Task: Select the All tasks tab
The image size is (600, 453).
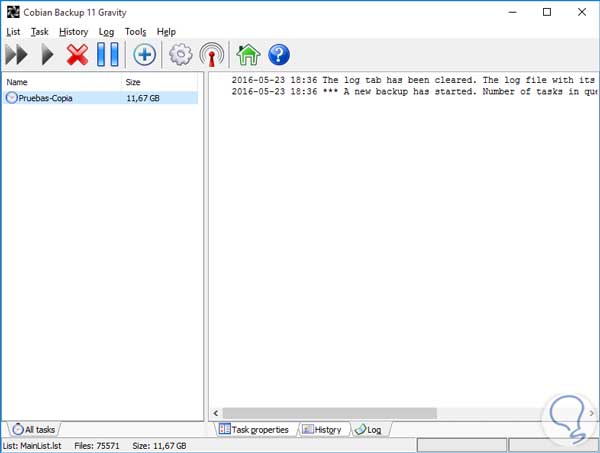Action: 34,430
